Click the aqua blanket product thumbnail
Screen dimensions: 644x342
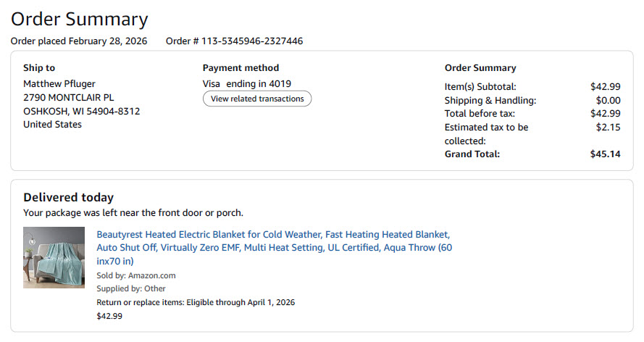(x=54, y=257)
